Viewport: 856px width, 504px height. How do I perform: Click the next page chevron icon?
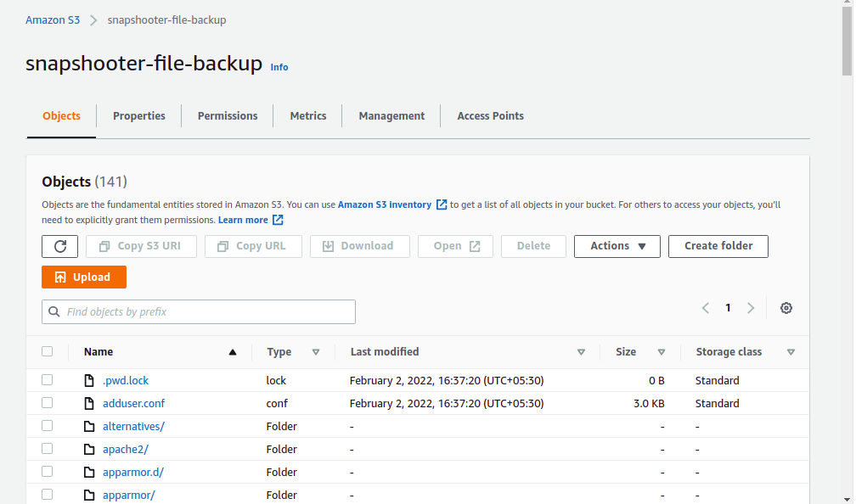pos(751,308)
